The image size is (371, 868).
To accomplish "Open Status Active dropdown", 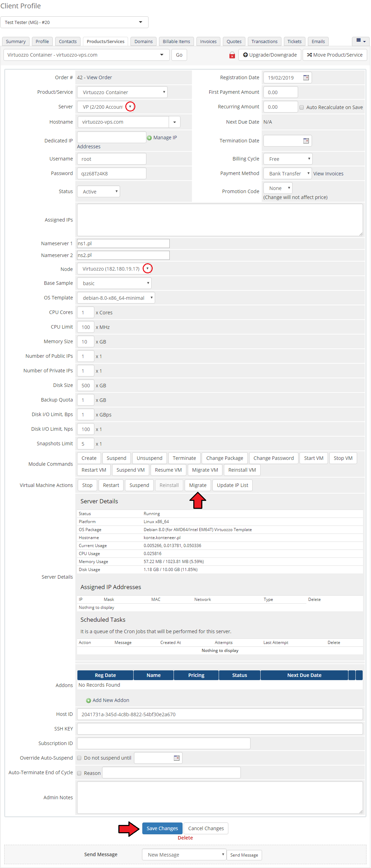I will (99, 191).
